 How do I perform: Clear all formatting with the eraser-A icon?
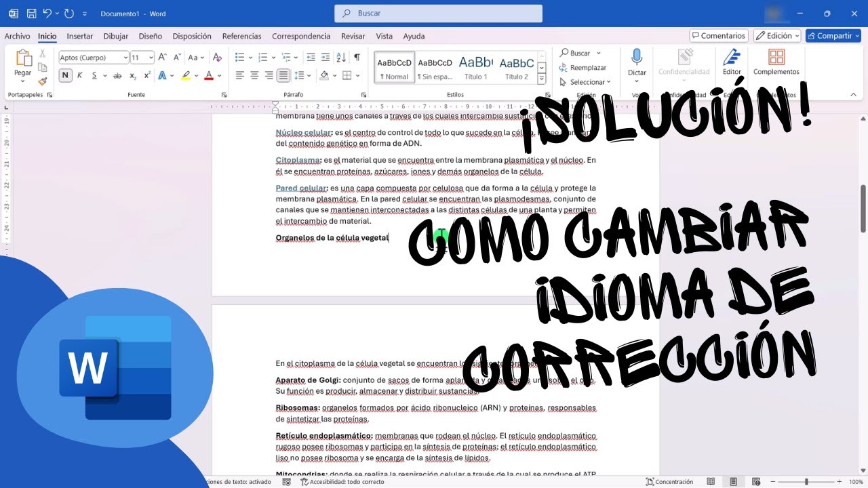pyautogui.click(x=217, y=58)
